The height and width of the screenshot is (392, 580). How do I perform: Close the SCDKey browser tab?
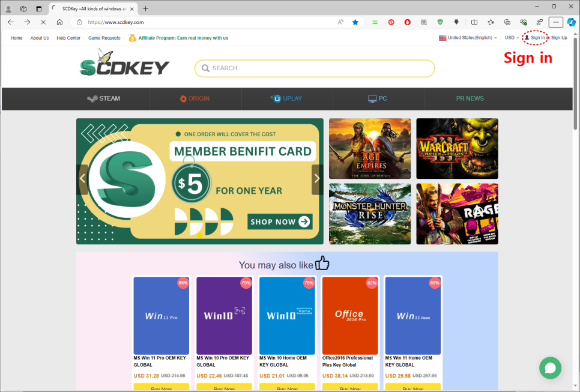click(131, 9)
